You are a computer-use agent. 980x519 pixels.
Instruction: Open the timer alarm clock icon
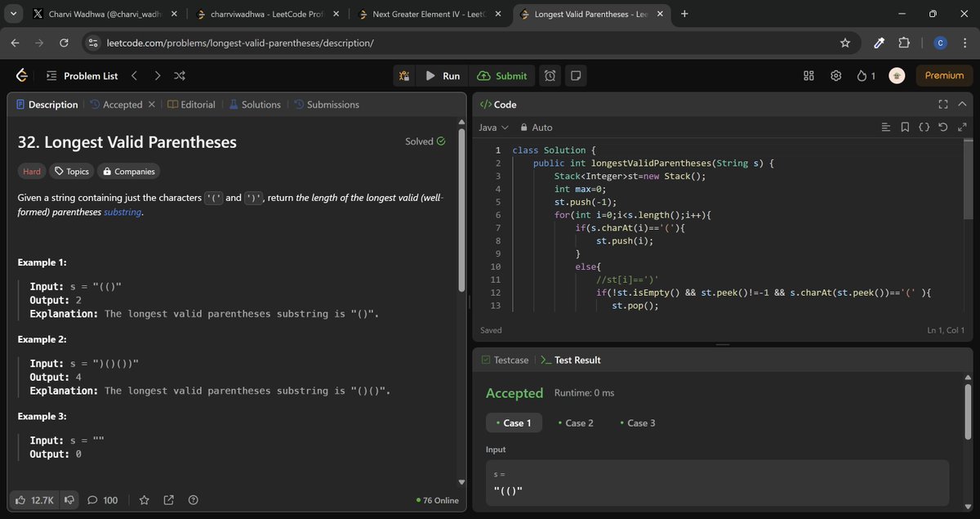click(550, 76)
